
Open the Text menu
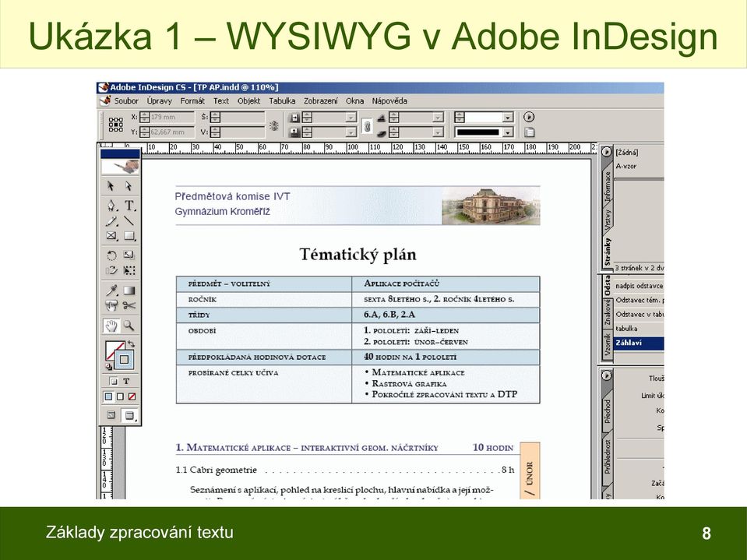pos(221,101)
